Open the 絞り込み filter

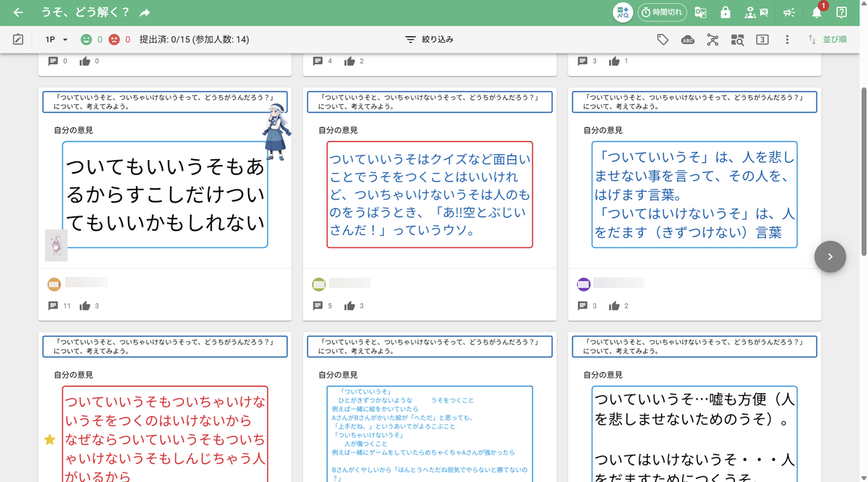tap(429, 40)
